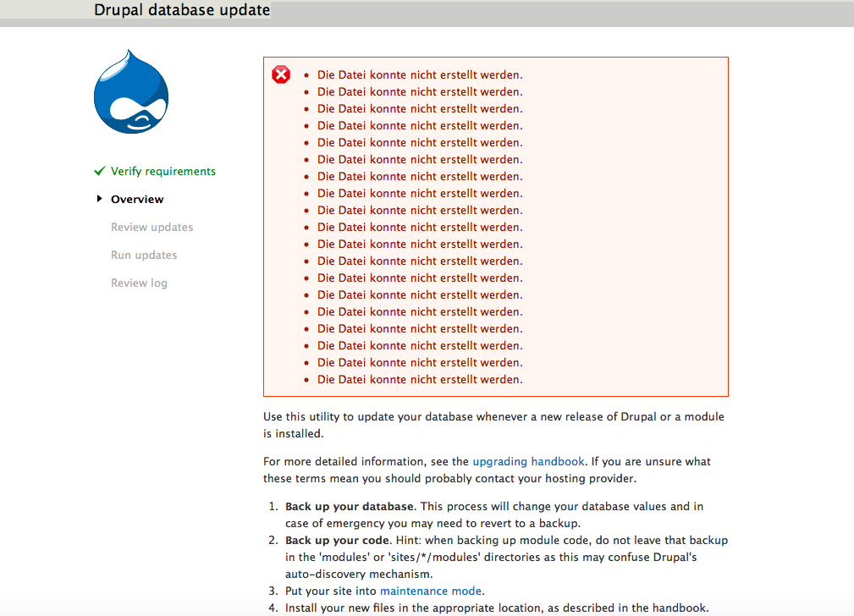
Task: Click the red error X icon
Action: click(x=281, y=75)
